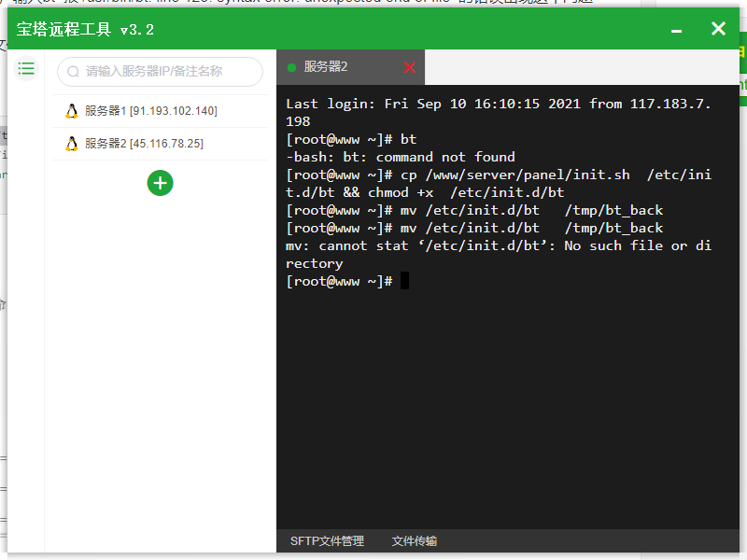Focus the server IP search field

point(160,72)
